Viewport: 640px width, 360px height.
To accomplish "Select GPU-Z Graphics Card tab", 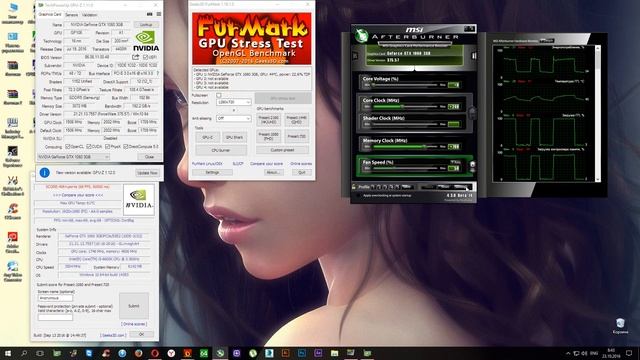I will [x=50, y=14].
